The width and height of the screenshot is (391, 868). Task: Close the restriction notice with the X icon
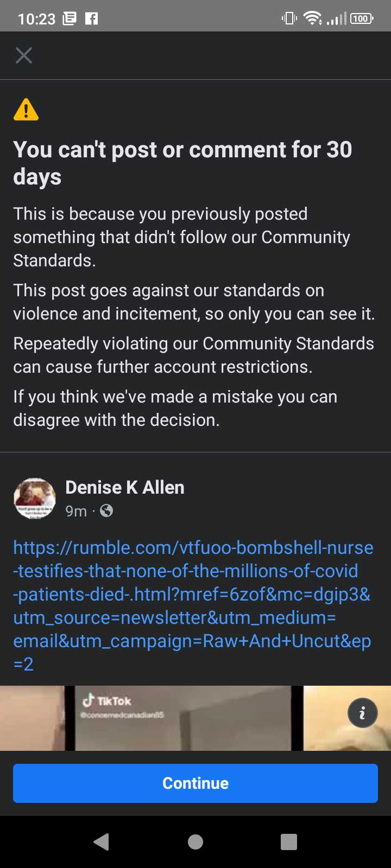24,55
